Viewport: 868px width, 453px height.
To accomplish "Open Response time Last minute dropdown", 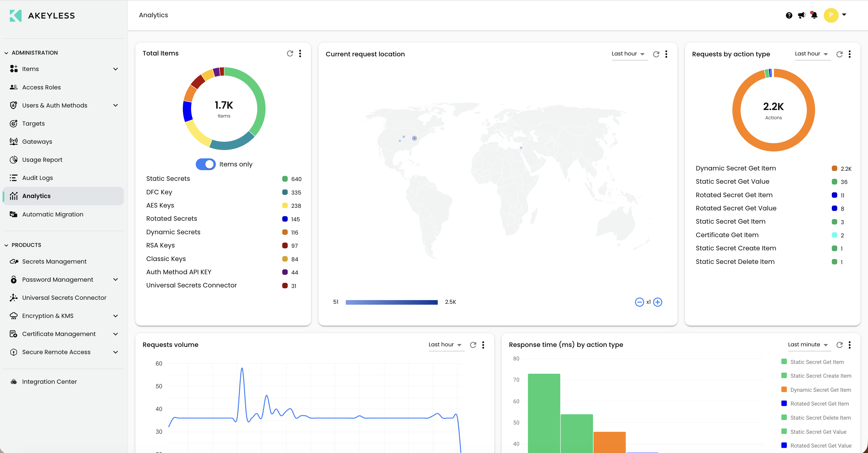I will [808, 345].
